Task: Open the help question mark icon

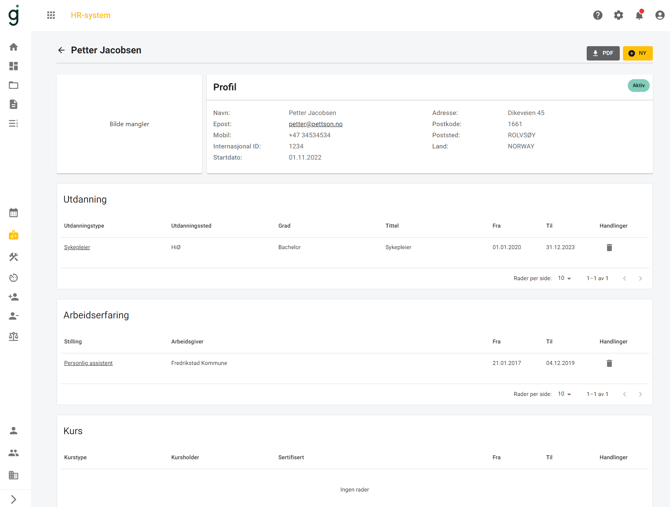Action: (x=598, y=15)
